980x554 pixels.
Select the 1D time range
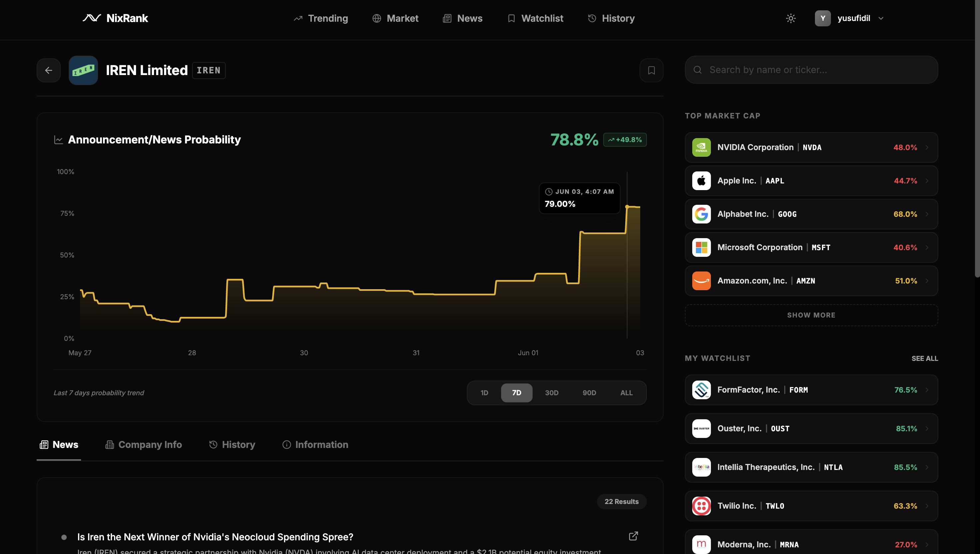click(484, 393)
